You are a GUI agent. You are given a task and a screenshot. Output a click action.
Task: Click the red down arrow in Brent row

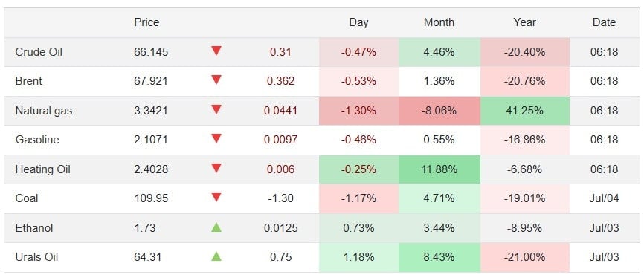click(x=216, y=80)
